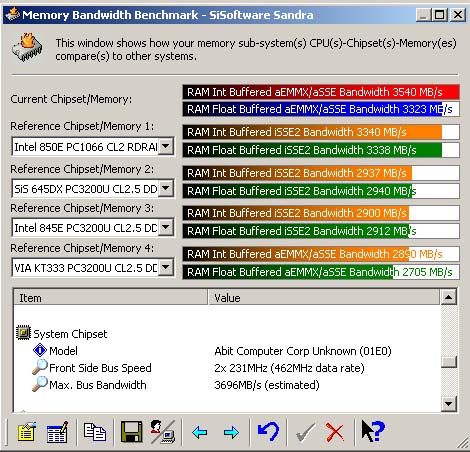
Task: Click the blue info icon beside Model
Action: point(40,350)
